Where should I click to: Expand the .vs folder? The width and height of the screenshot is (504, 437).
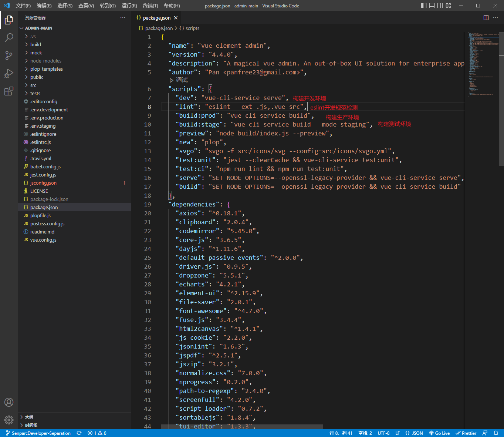pos(74,36)
